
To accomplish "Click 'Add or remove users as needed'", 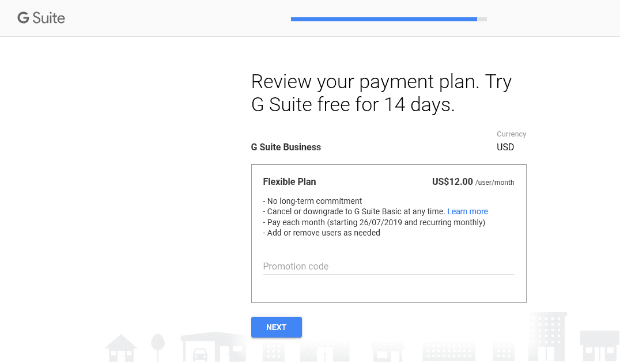I will [x=322, y=233].
